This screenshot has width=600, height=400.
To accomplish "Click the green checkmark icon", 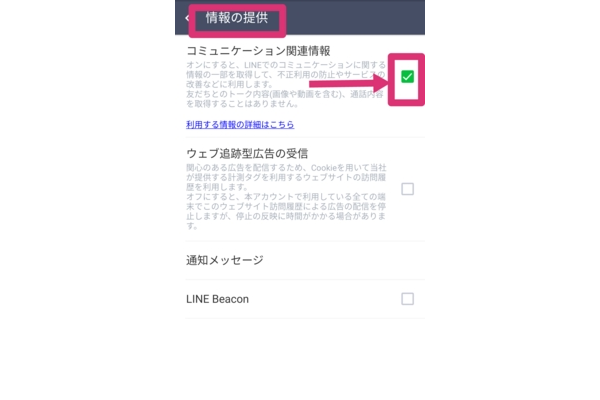I will [x=407, y=77].
